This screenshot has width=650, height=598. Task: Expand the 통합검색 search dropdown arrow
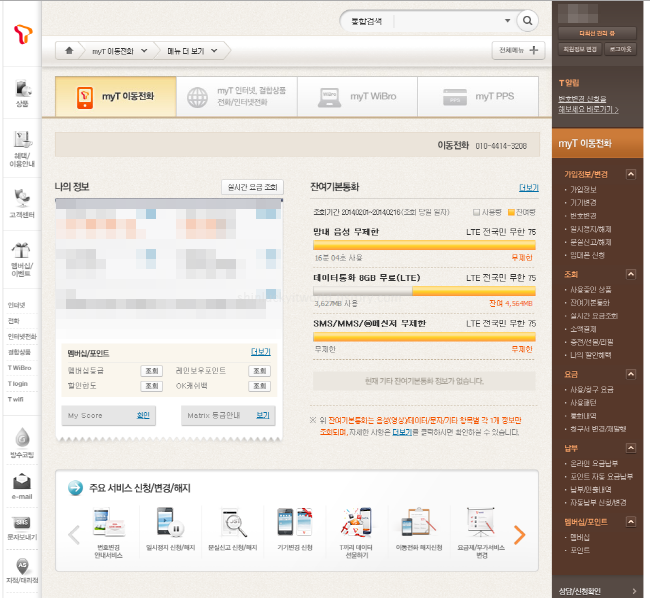[x=507, y=21]
